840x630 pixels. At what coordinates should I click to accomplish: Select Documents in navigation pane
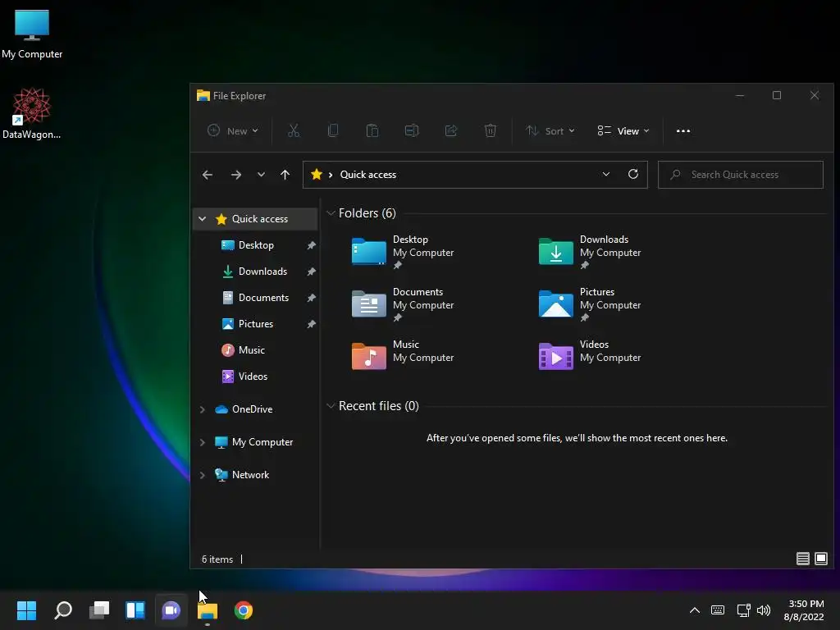[263, 297]
